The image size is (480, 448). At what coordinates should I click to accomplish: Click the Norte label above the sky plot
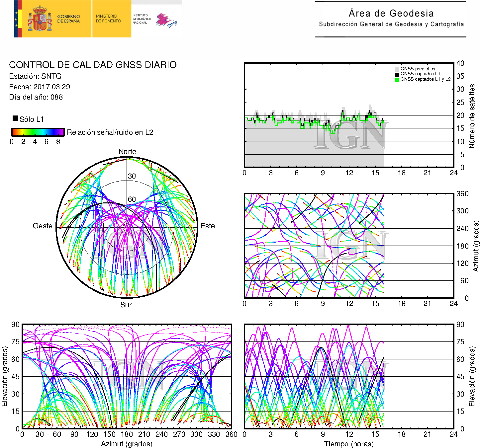pos(127,152)
